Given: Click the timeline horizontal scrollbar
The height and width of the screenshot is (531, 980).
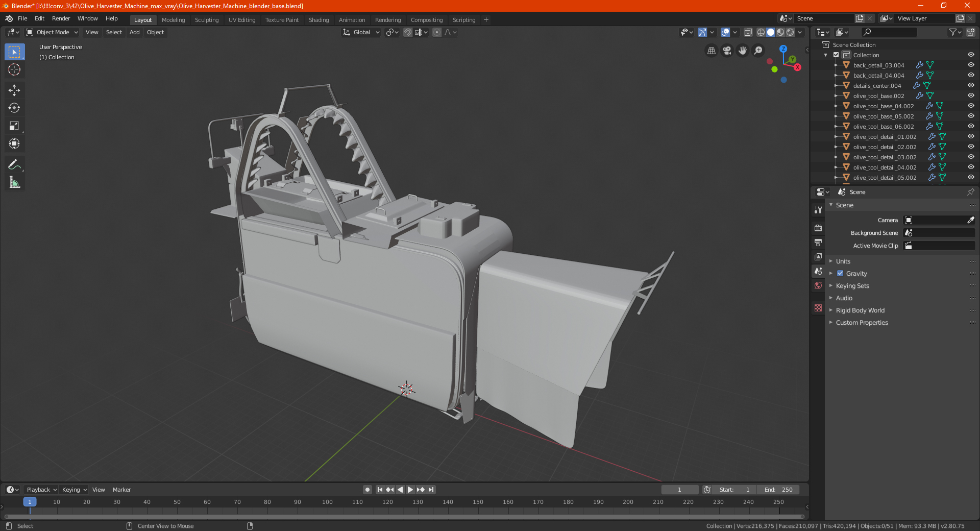Looking at the screenshot, I should (404, 517).
